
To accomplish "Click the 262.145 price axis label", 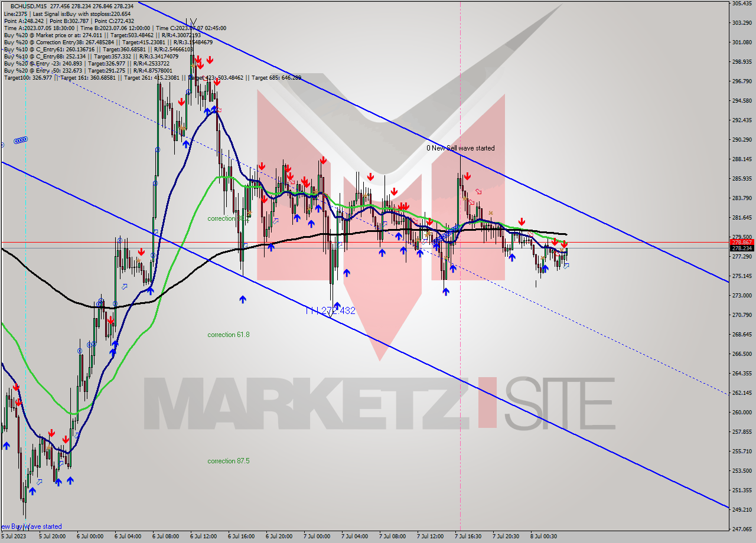I will pos(742,393).
